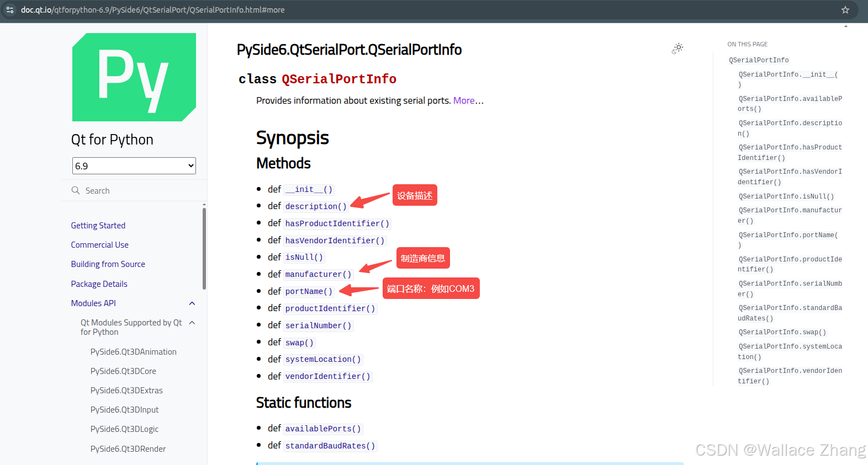Jump to QSerialPortInfo.swap() in contents
The width and height of the screenshot is (868, 465).
click(x=782, y=332)
